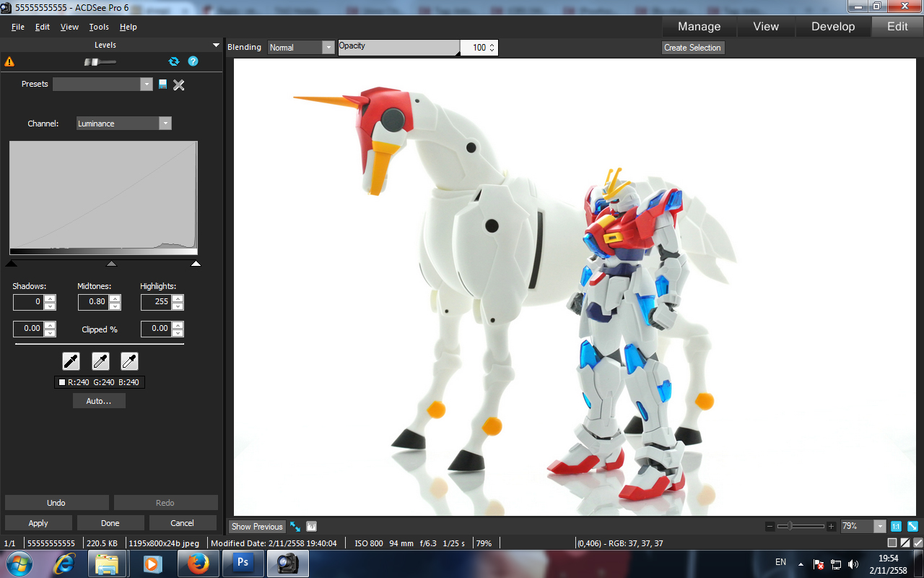Select the black point eyedropper

click(x=71, y=361)
